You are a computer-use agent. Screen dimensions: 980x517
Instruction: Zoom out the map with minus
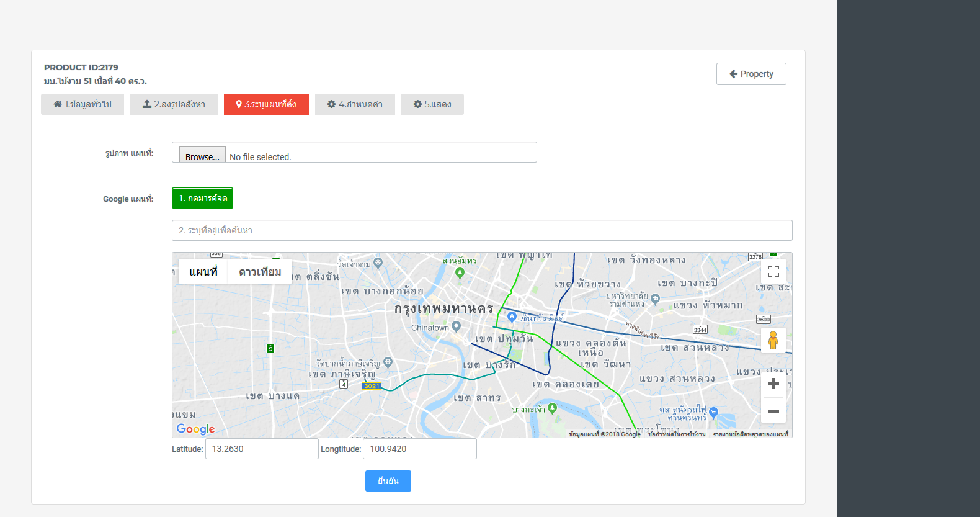pos(773,411)
